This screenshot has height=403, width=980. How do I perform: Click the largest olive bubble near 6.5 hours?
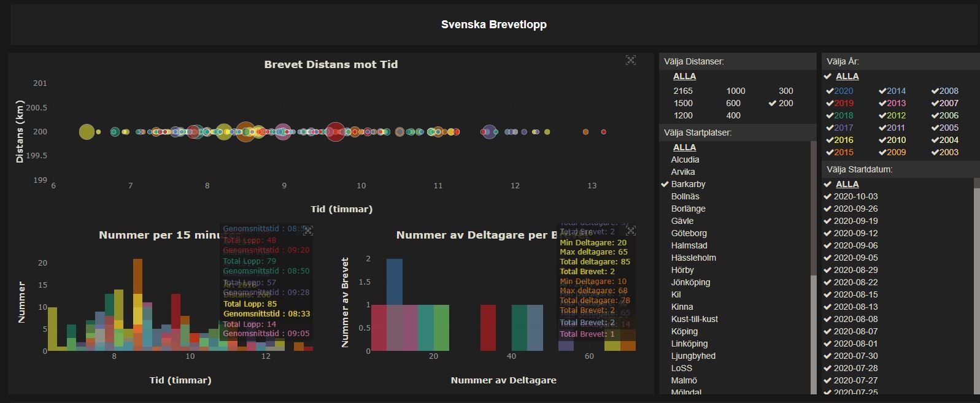click(87, 131)
